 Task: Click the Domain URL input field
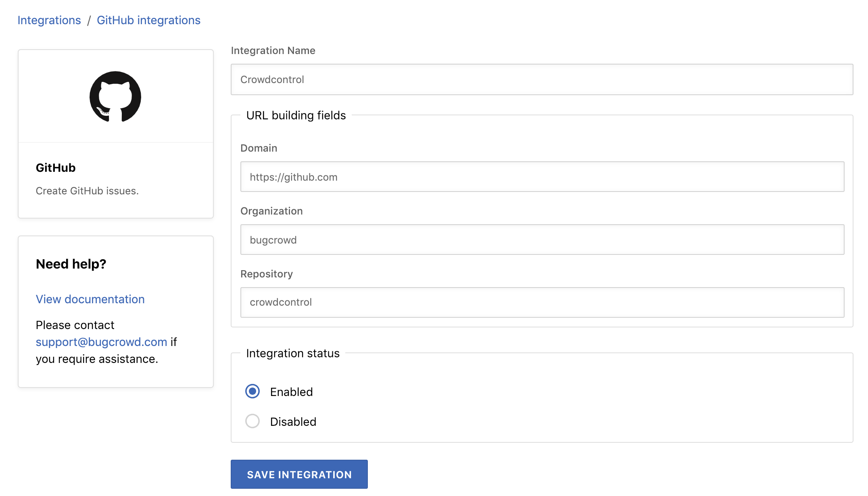(542, 177)
